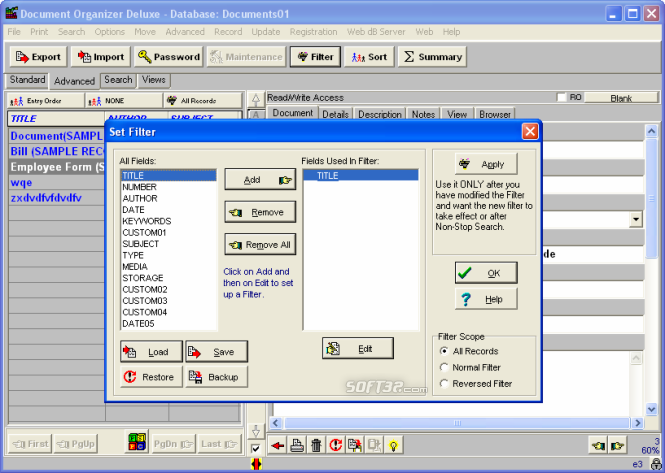Screen dimensions: 665x473
Task: Switch to the Views tab
Action: click(x=154, y=80)
